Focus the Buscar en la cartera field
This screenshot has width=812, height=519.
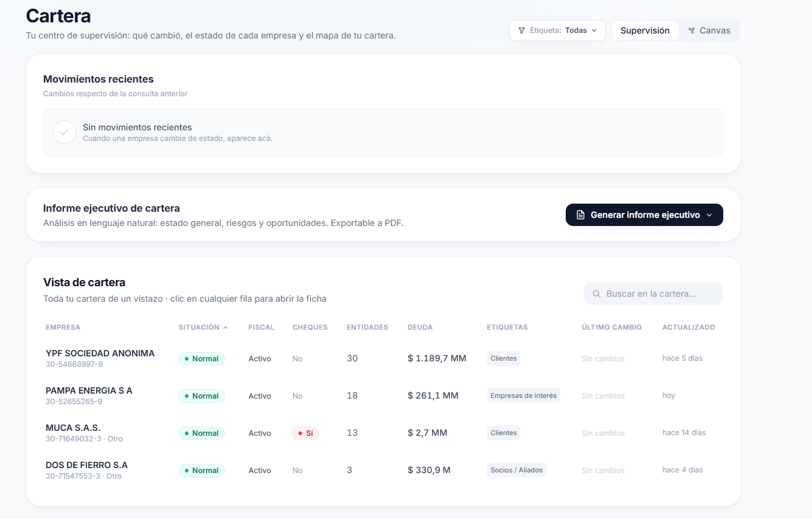[x=654, y=294]
